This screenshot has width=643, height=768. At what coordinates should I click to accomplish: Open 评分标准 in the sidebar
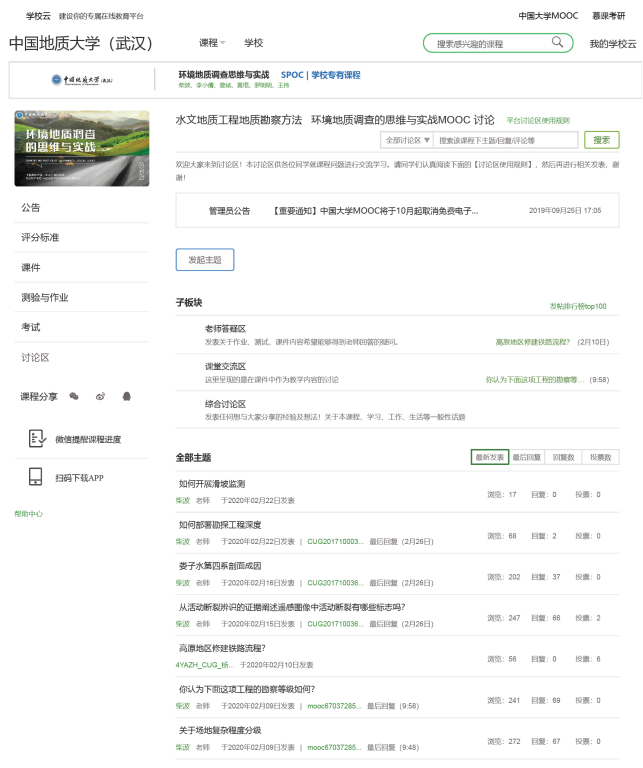point(40,238)
